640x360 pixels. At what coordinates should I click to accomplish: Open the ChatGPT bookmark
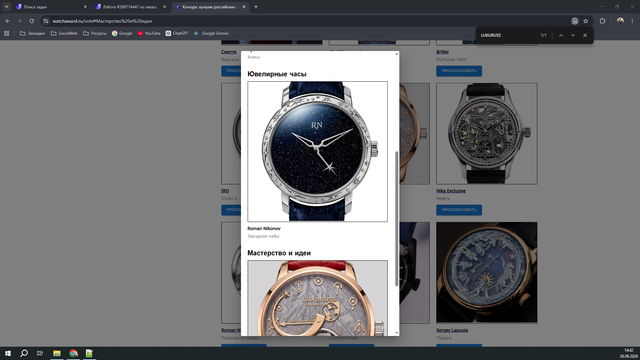coord(177,33)
